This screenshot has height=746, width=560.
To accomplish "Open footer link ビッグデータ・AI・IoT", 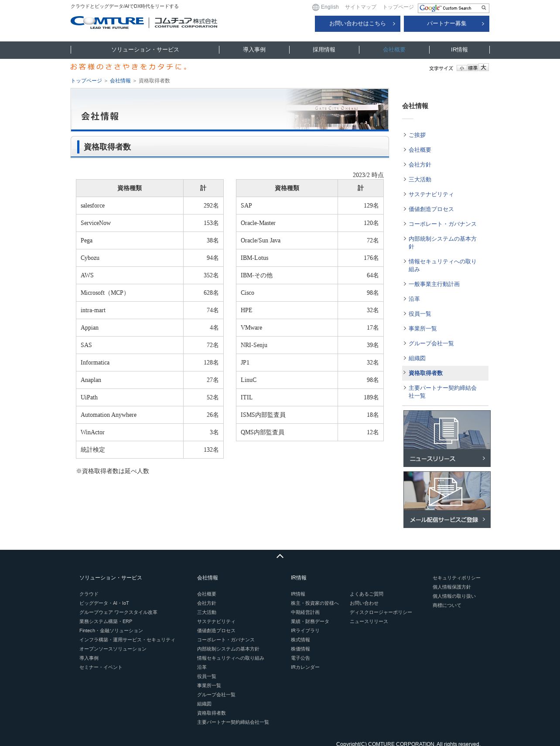I will pyautogui.click(x=104, y=603).
